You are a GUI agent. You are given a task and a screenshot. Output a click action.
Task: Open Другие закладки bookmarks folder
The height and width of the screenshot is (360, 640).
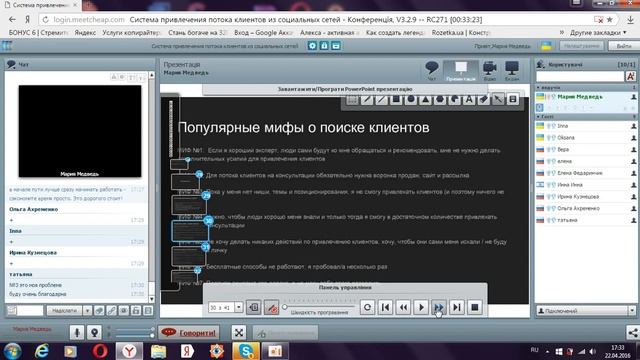coord(598,32)
